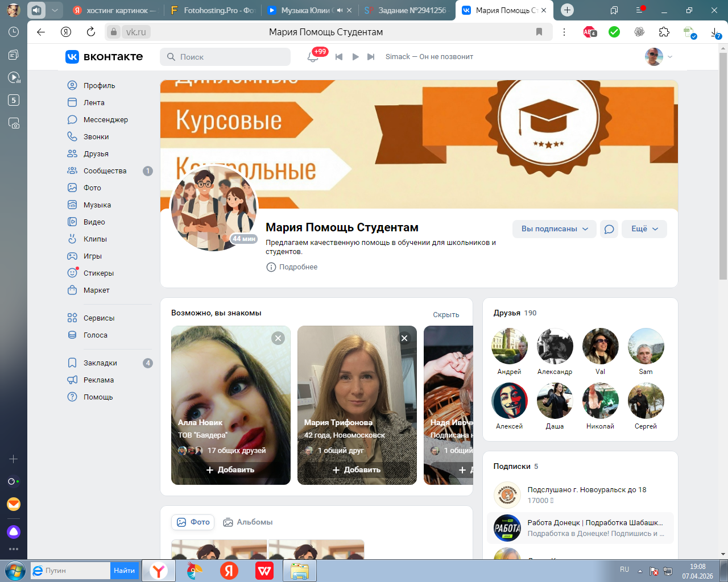Switch to the Альбомы tab
This screenshot has height=582, width=728.
point(248,522)
